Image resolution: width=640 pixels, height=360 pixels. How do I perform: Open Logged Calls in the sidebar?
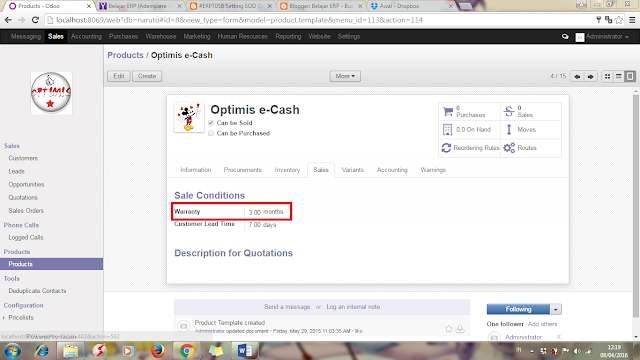(x=26, y=238)
